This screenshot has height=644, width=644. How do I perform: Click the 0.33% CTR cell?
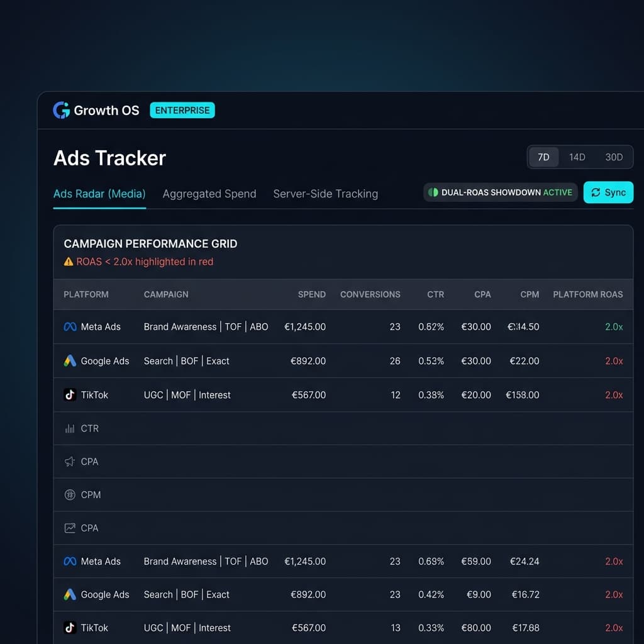click(431, 628)
